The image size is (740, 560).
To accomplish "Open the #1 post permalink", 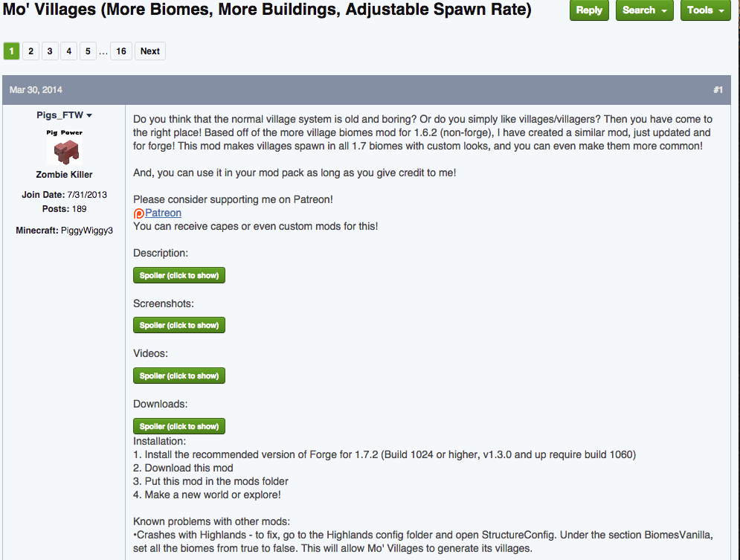I will coord(718,90).
